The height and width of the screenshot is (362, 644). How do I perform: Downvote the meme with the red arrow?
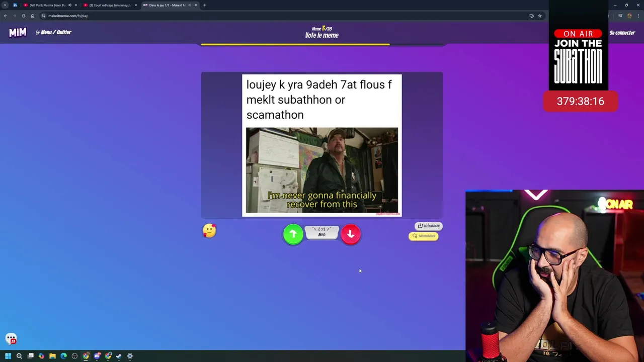[351, 234]
